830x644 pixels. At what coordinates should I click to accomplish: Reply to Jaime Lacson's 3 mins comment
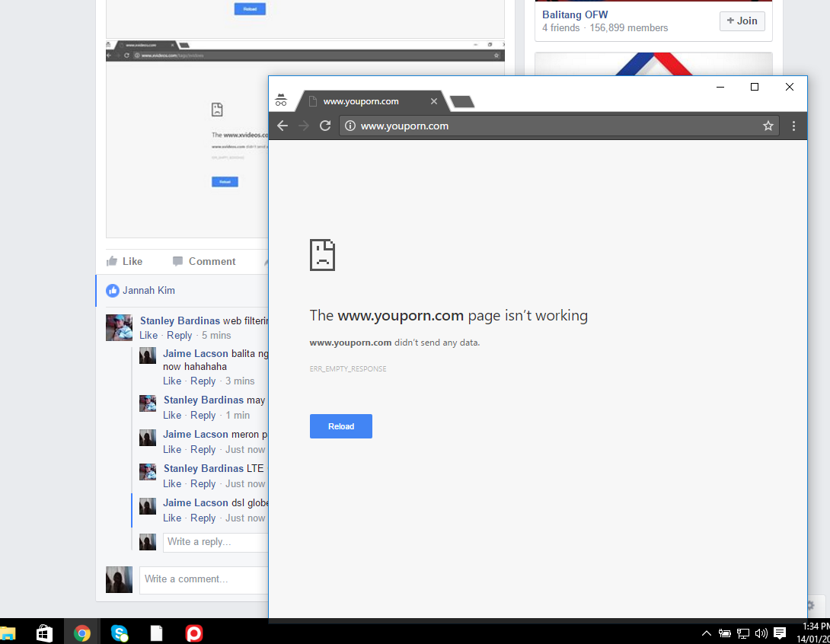pyautogui.click(x=203, y=381)
